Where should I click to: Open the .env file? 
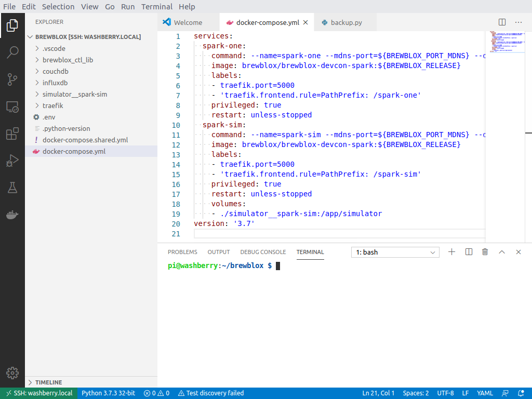click(91, 117)
